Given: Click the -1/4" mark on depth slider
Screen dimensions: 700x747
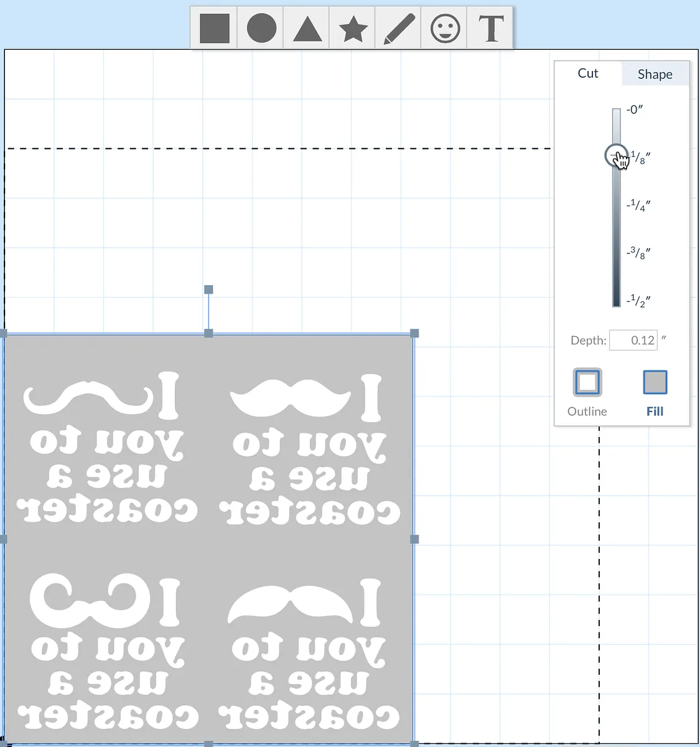Looking at the screenshot, I should tap(616, 204).
